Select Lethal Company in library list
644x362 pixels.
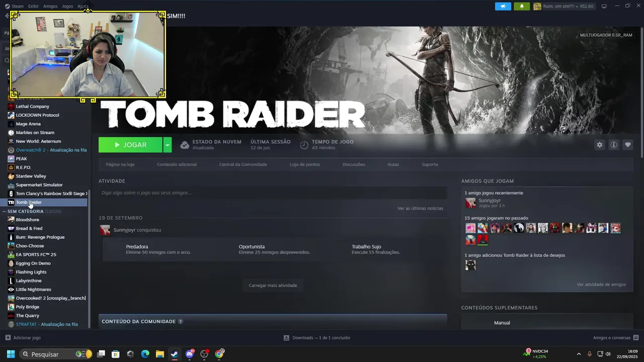pyautogui.click(x=32, y=107)
